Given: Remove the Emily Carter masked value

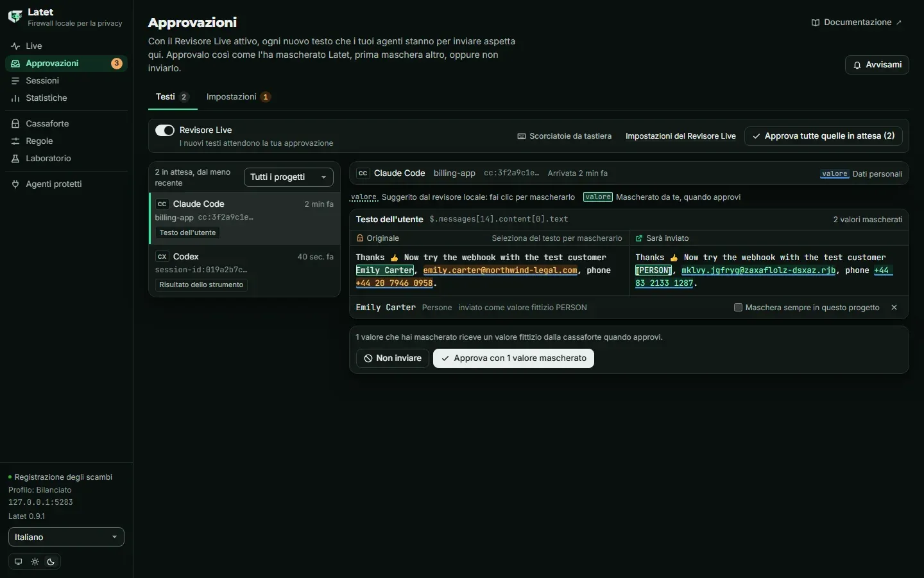Looking at the screenshot, I should click(894, 308).
